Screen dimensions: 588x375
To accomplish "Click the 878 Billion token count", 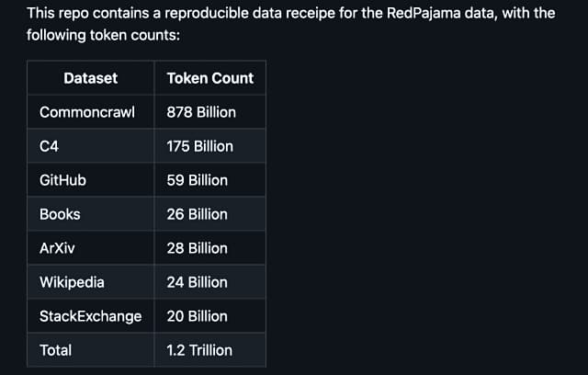I will pos(201,112).
